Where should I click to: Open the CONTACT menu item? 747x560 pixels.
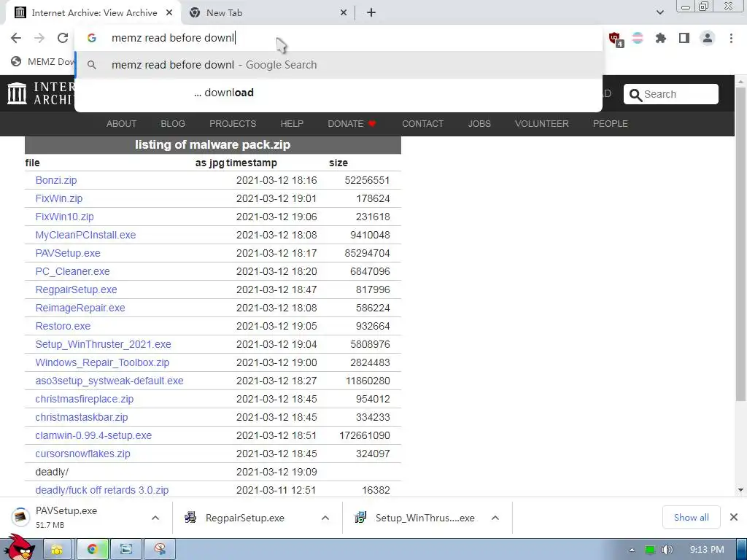[x=422, y=124]
